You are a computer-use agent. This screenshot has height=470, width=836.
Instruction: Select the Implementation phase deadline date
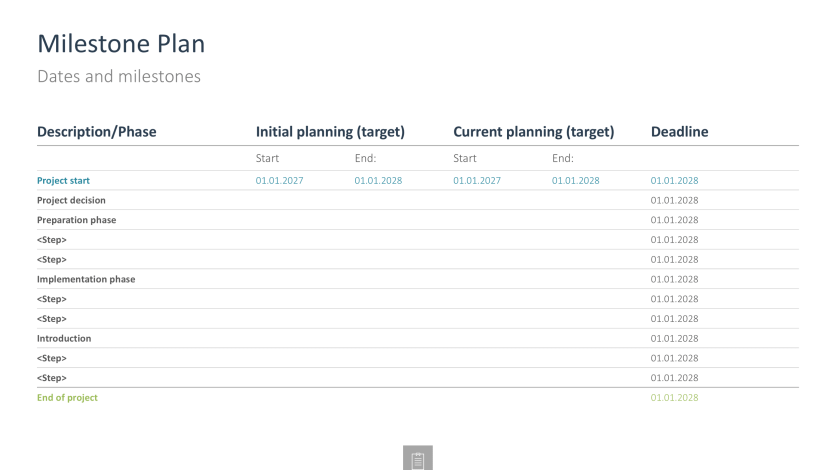tap(674, 279)
